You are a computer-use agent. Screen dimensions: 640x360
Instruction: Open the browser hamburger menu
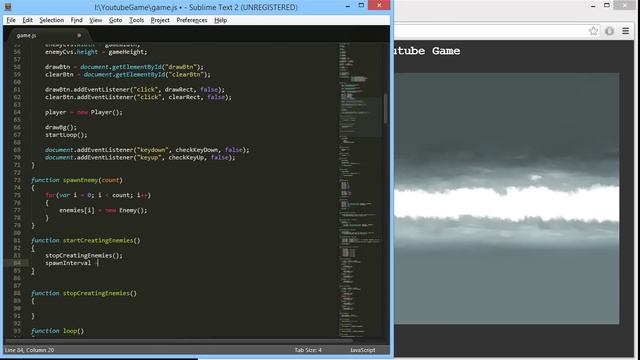626,31
